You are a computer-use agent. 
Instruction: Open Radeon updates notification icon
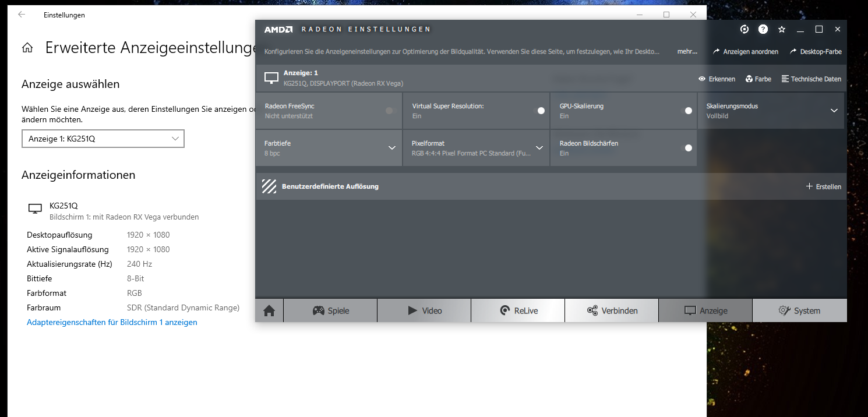coord(744,29)
